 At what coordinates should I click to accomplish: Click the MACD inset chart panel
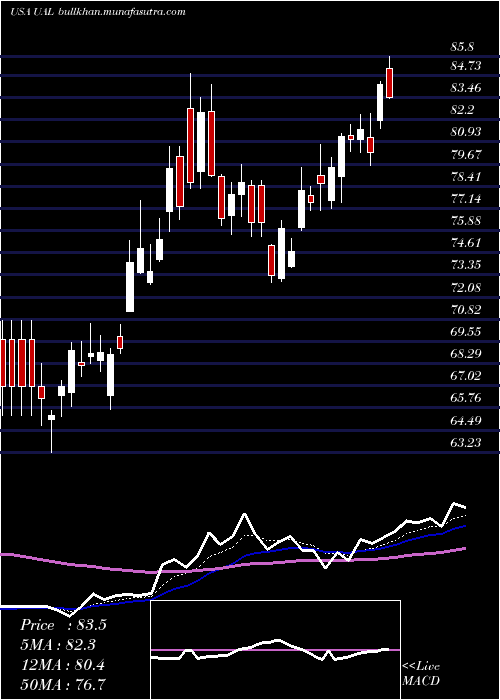pyautogui.click(x=275, y=650)
